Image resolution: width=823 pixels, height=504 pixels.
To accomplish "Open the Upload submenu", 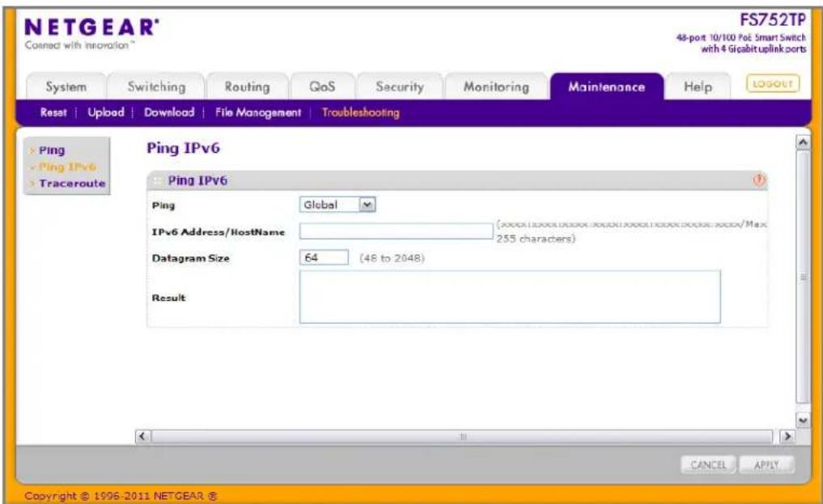I will tap(106, 112).
